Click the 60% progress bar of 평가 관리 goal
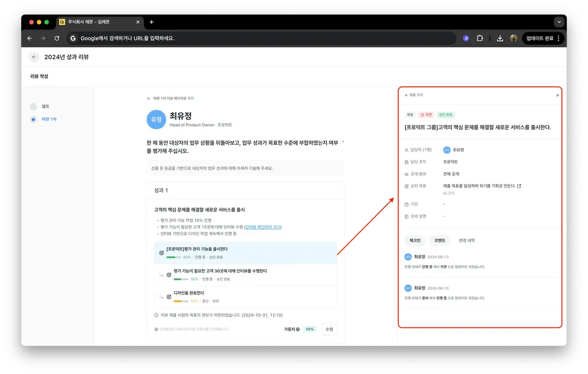 (x=174, y=257)
